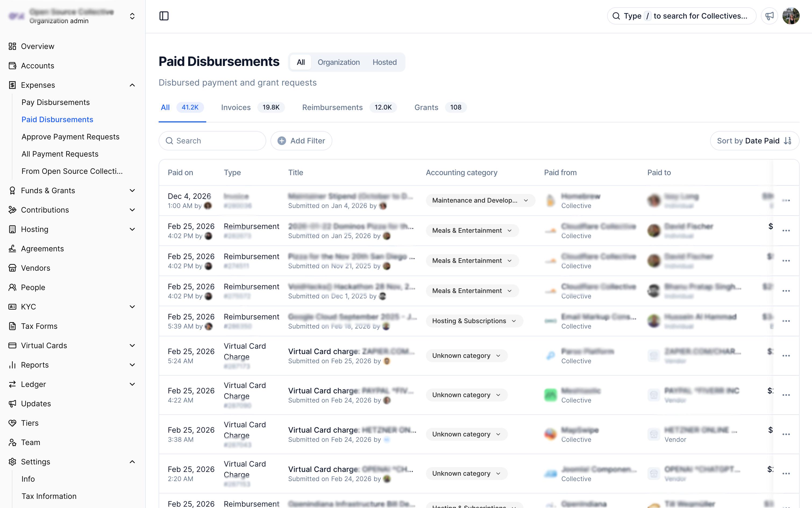Click the disbursements Search field
Viewport: 812px width, 508px height.
click(212, 141)
